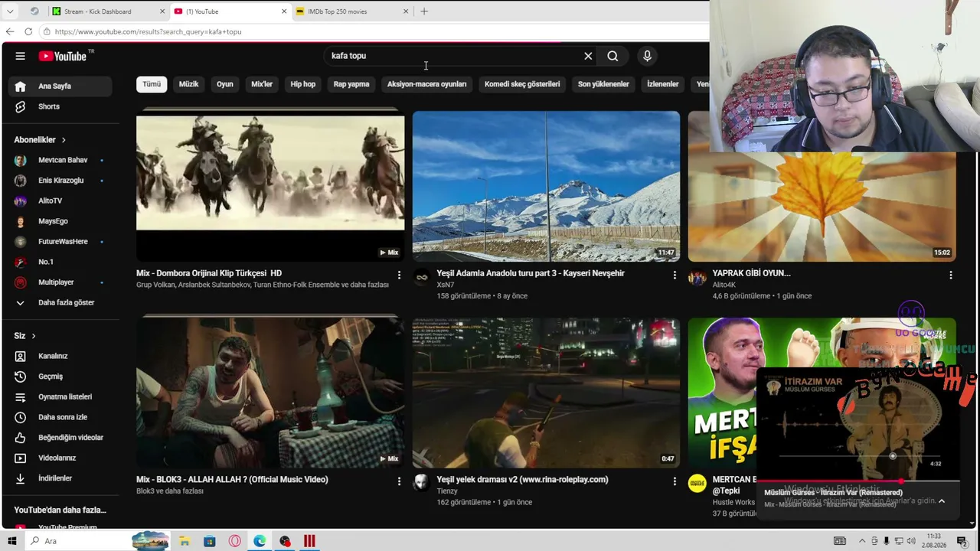Open Oynatma listeleri in the sidebar
Screen dimensions: 980x551
point(60,396)
